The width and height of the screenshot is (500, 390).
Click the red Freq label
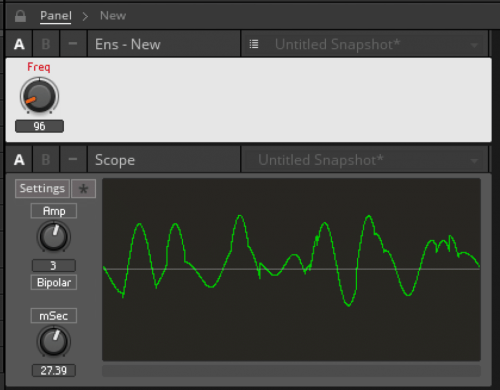pos(39,67)
